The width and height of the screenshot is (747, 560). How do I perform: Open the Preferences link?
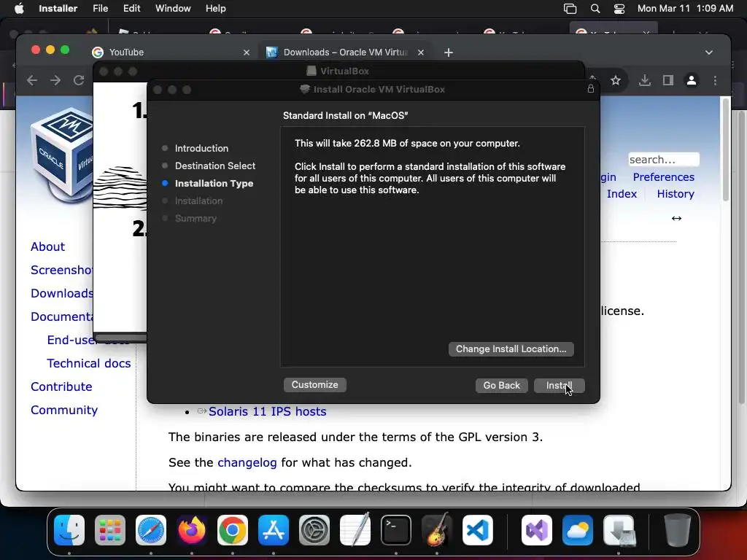coord(663,177)
